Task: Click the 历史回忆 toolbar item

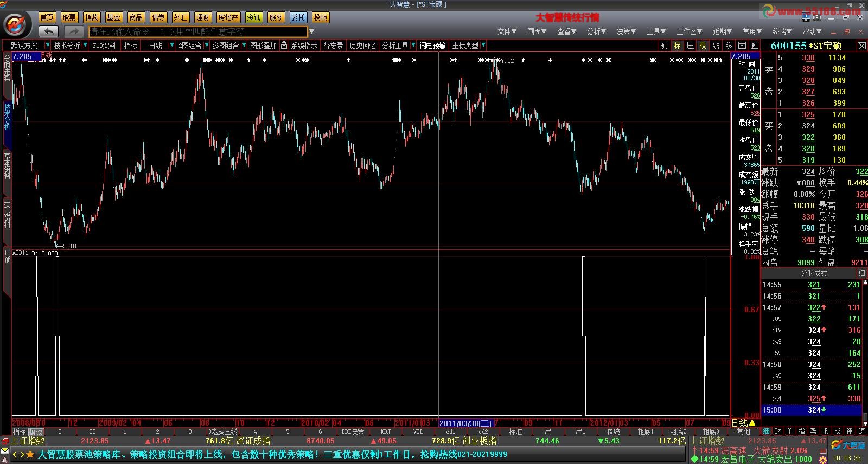Action: 362,46
